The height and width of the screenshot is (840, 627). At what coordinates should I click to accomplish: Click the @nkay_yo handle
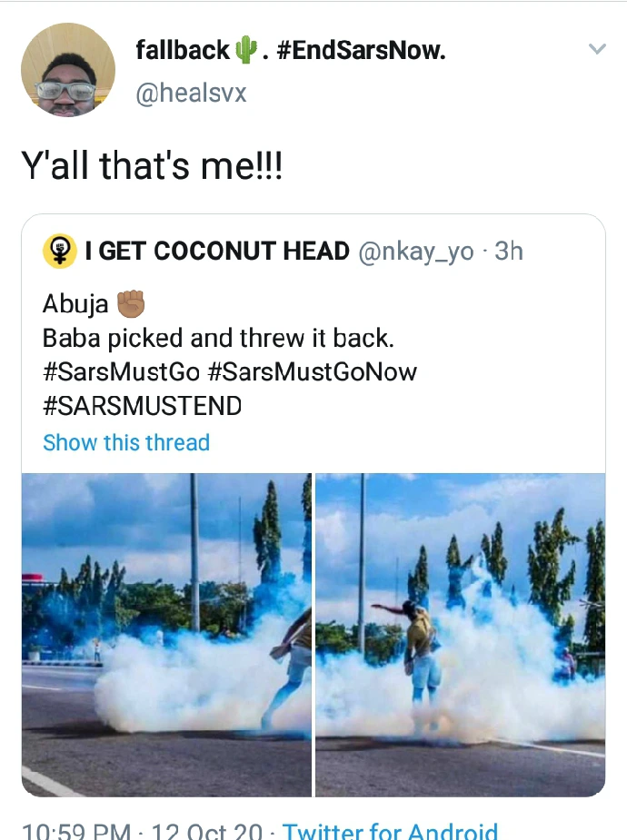coord(417,252)
